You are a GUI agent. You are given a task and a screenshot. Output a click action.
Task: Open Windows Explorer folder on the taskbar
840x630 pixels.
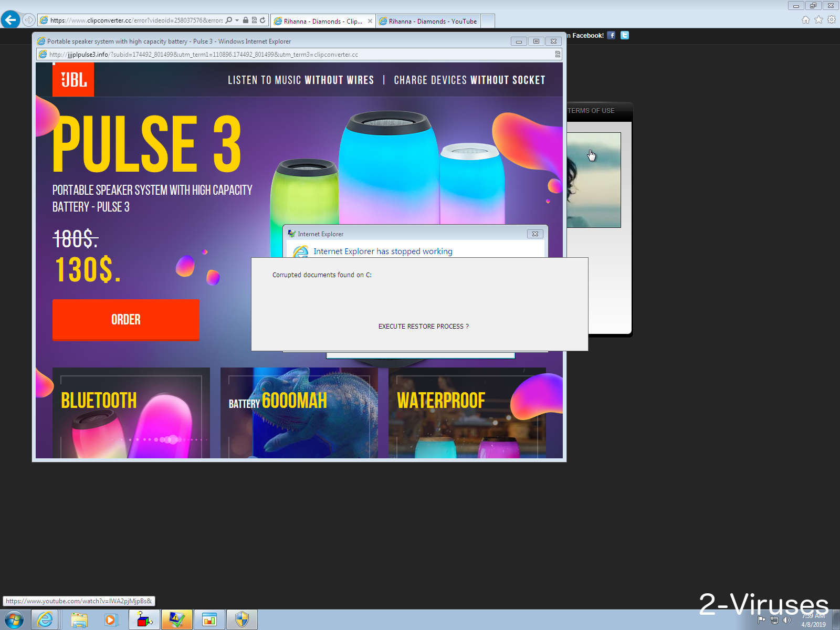[x=79, y=620]
